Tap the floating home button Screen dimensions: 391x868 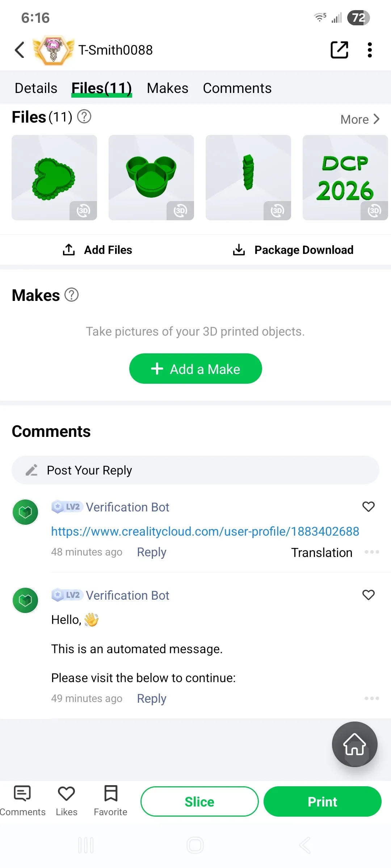355,744
